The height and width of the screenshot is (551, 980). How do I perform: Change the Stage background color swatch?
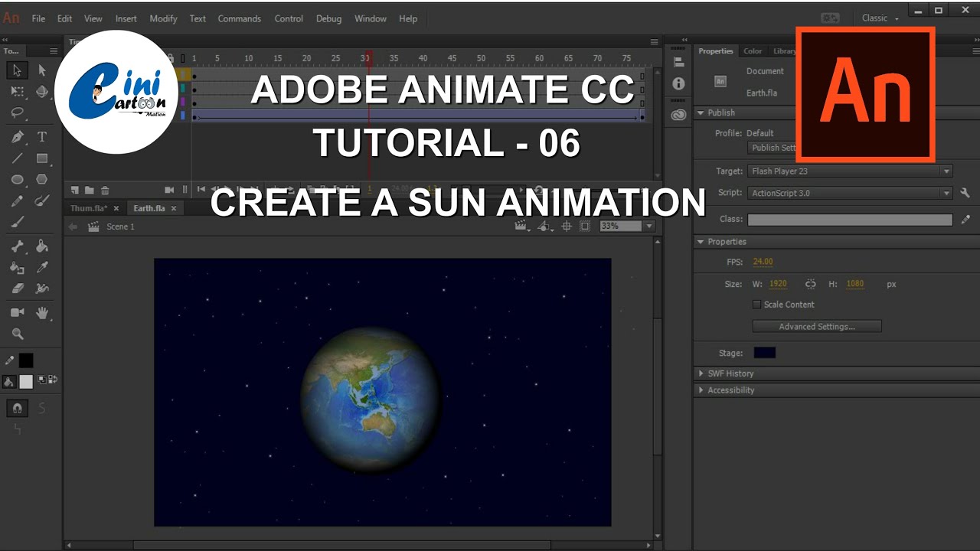pos(764,353)
